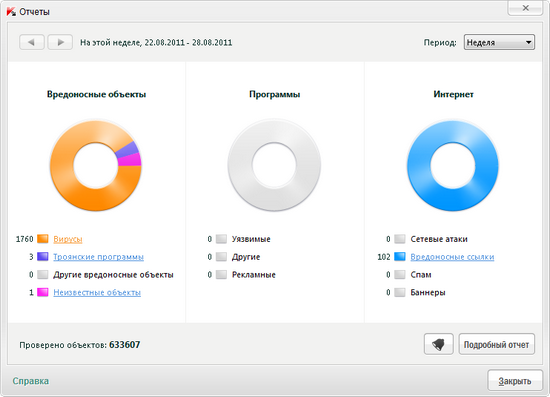
Task: Open the Троянские программы link
Action: [99, 257]
